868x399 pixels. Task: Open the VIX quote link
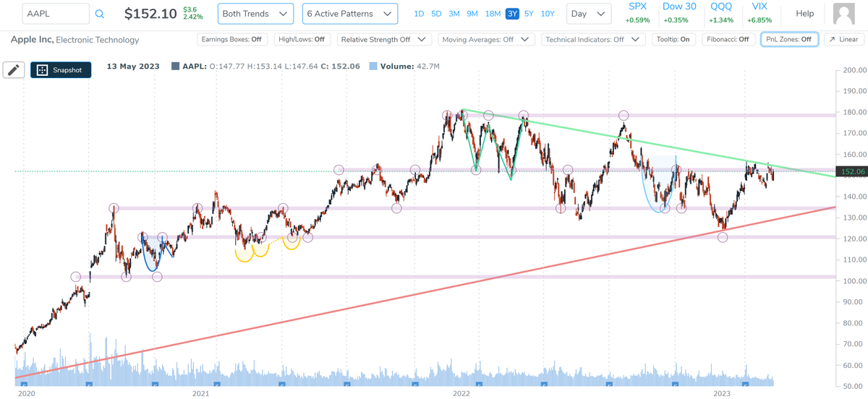click(x=759, y=7)
